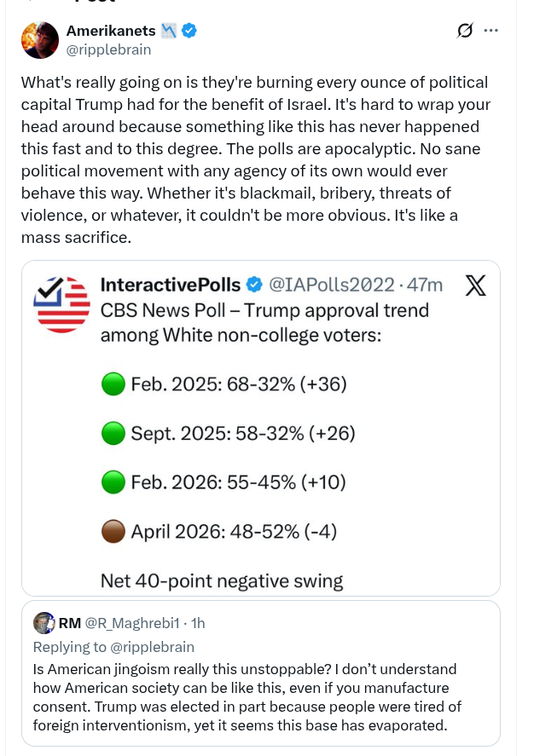Click the Net 40-point negative swing line
534x756 pixels.
222,581
